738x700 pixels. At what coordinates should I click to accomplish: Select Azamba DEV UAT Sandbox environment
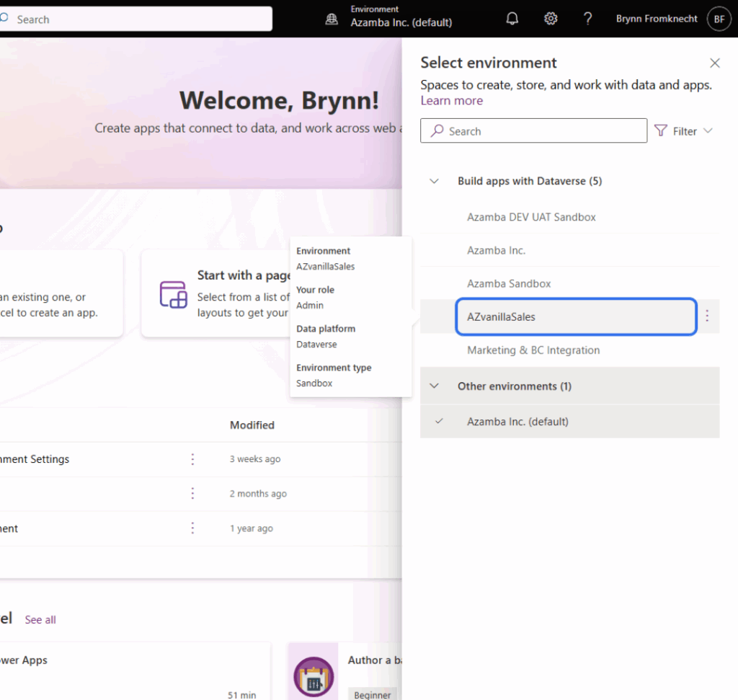tap(531, 217)
